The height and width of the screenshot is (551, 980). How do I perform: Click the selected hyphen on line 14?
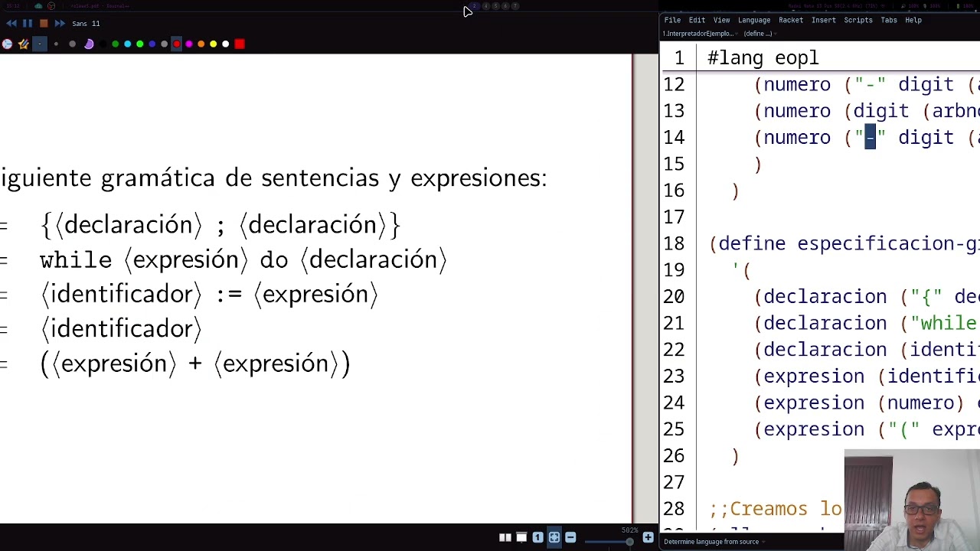870,138
